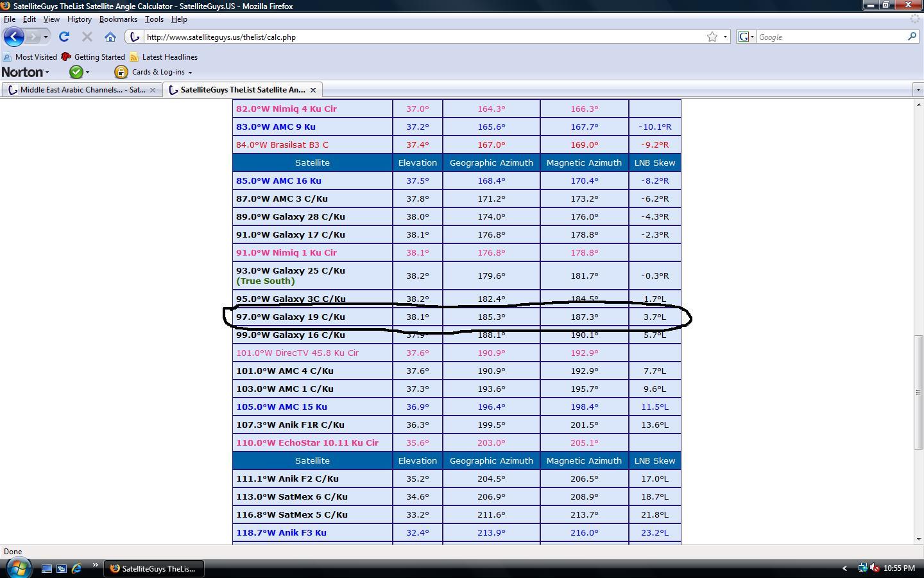Open the Windows Start orb
Image resolution: width=924 pixels, height=578 pixels.
coord(18,568)
